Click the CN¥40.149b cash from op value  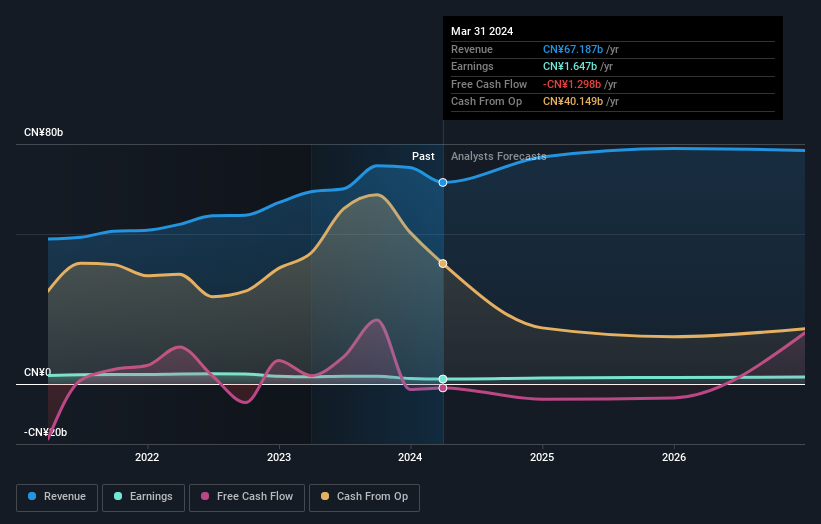[573, 102]
